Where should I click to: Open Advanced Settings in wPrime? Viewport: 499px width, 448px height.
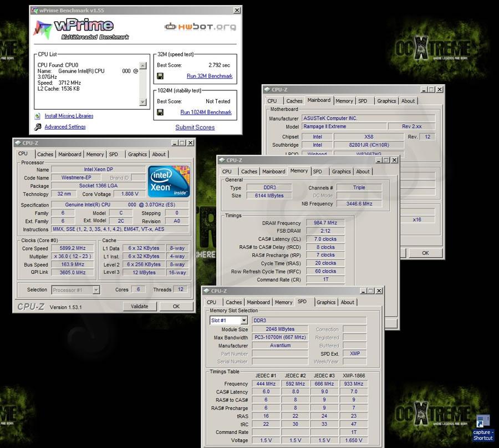coord(65,126)
